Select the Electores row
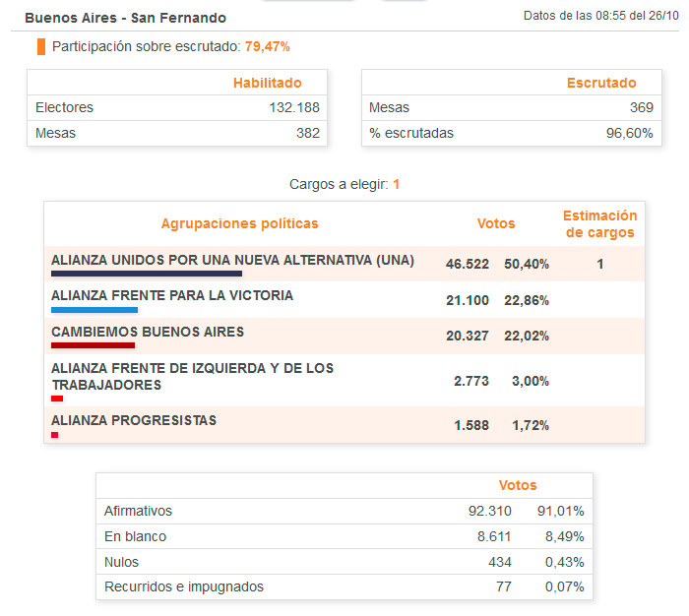689x616 pixels. coord(177,107)
